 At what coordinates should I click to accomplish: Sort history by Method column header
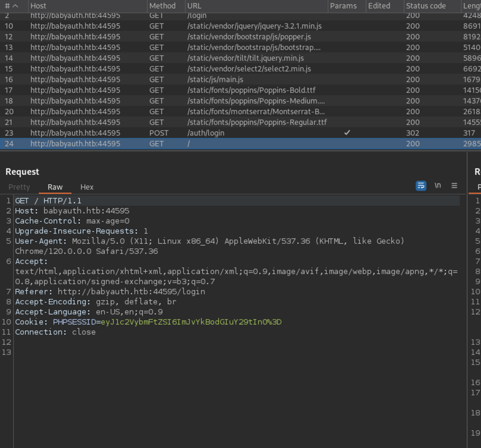pos(162,6)
